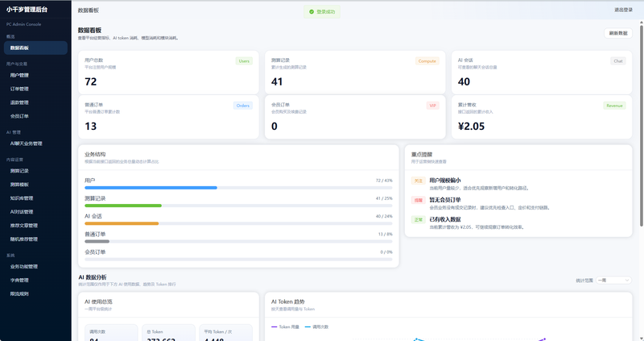Click the green check icon in login toast
This screenshot has height=341, width=644.
(312, 11)
